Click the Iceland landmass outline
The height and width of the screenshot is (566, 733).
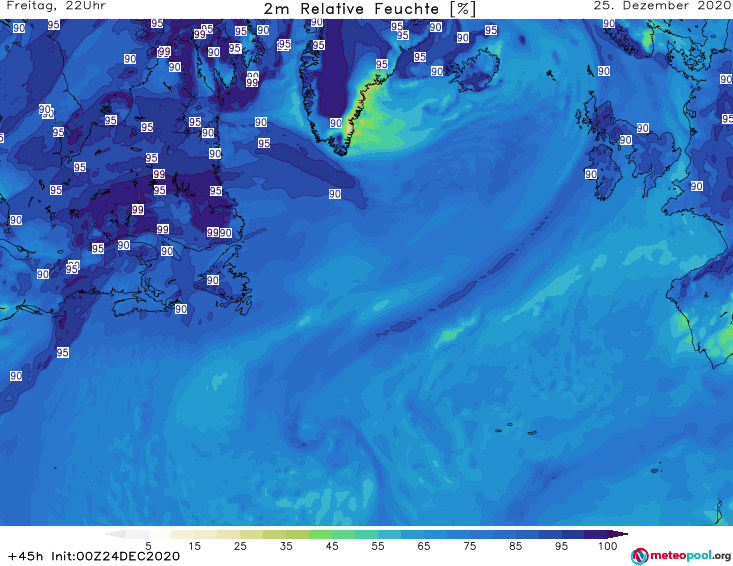tap(473, 70)
